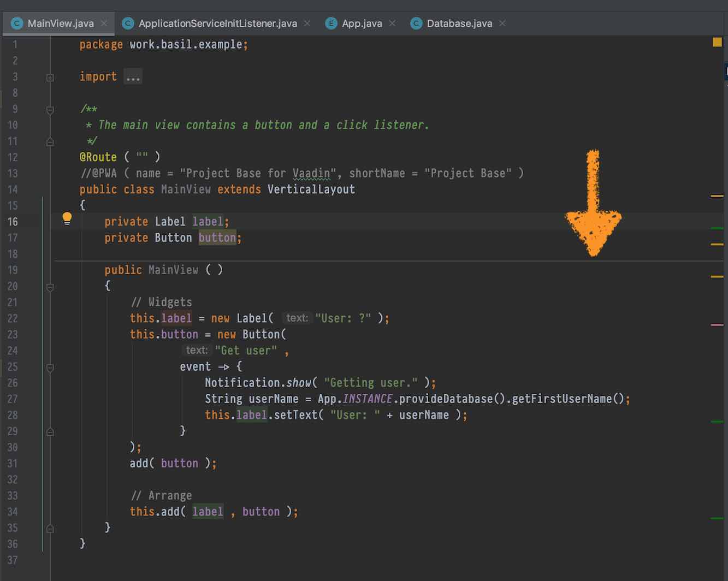Click the lightbulb quick-fix icon at line 16
The height and width of the screenshot is (581, 728).
coord(67,218)
